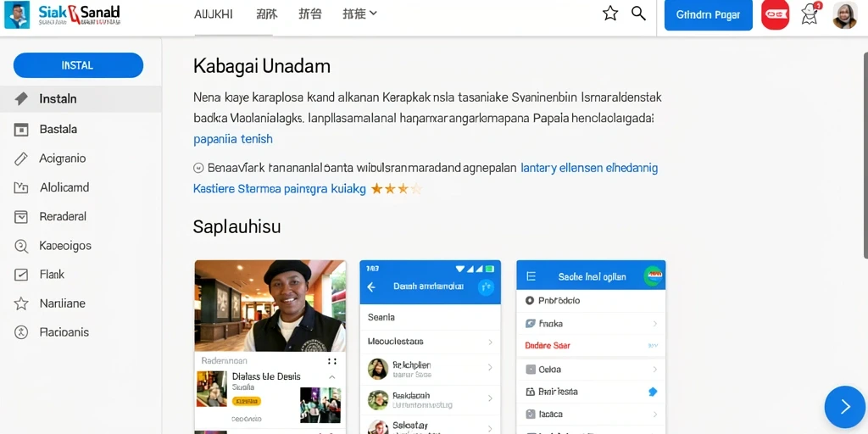
Task: Click the checkbox icon beside Flank
Action: point(21,275)
